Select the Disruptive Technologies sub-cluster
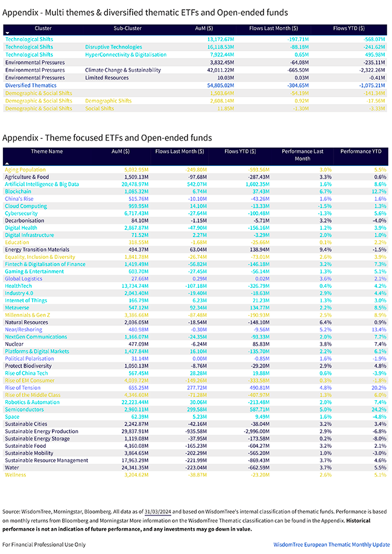 (x=113, y=46)
